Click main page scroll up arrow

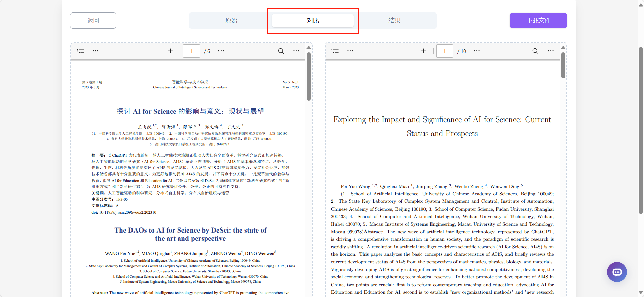click(x=641, y=5)
